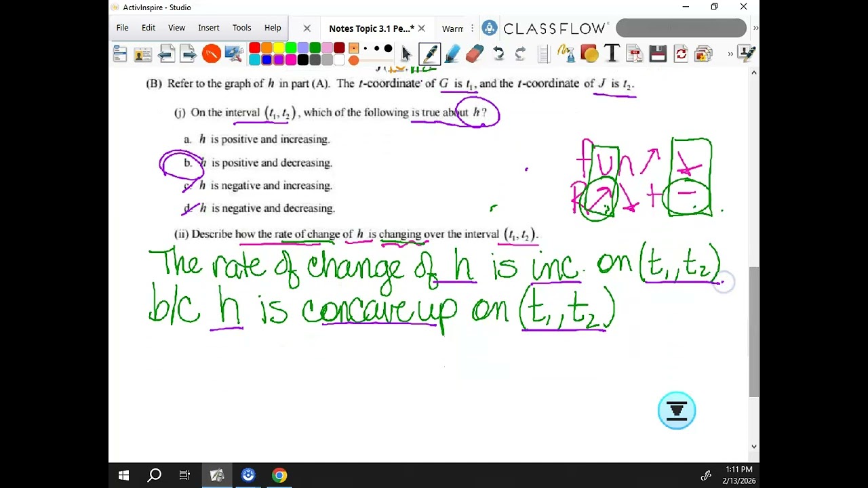Viewport: 868px width, 488px height.
Task: Choose the Select arrow cursor tool
Action: (x=406, y=54)
